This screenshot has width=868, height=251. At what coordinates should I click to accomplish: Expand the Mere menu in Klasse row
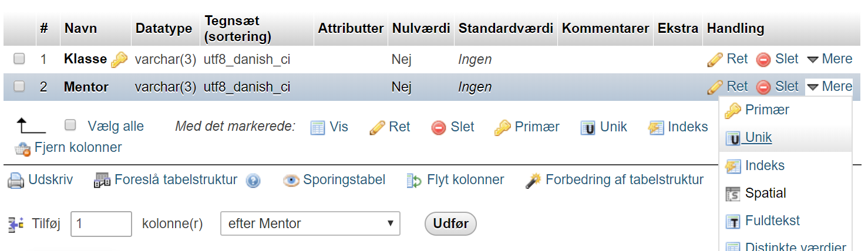[x=829, y=59]
